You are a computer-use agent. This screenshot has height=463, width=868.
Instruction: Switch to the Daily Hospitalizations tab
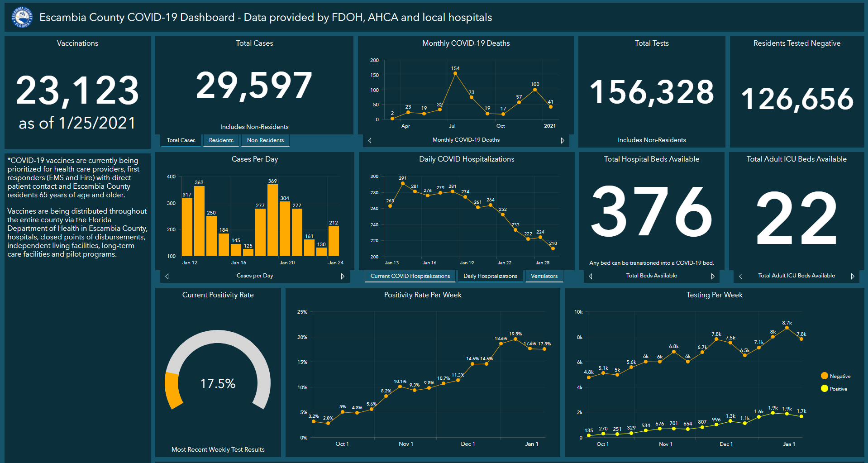[491, 276]
